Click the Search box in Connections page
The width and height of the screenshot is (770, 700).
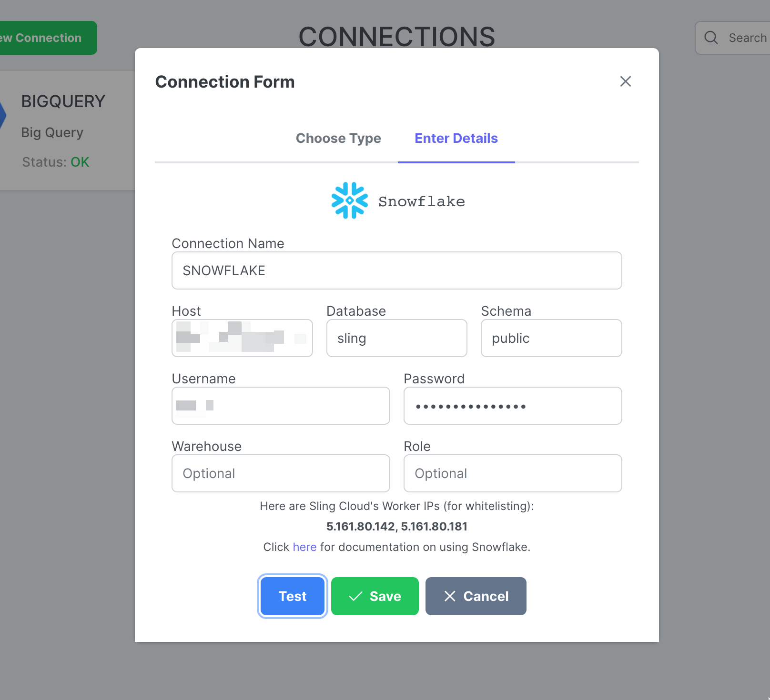point(732,38)
